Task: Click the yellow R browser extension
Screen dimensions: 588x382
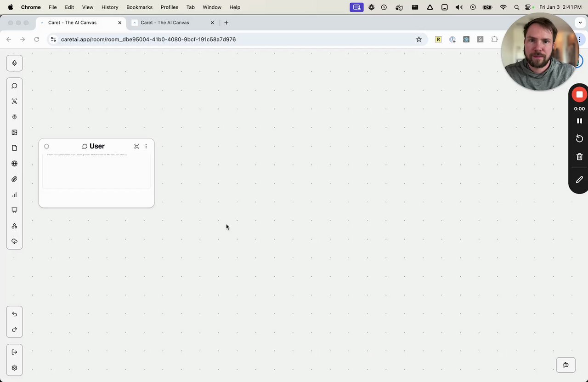Action: (x=438, y=40)
